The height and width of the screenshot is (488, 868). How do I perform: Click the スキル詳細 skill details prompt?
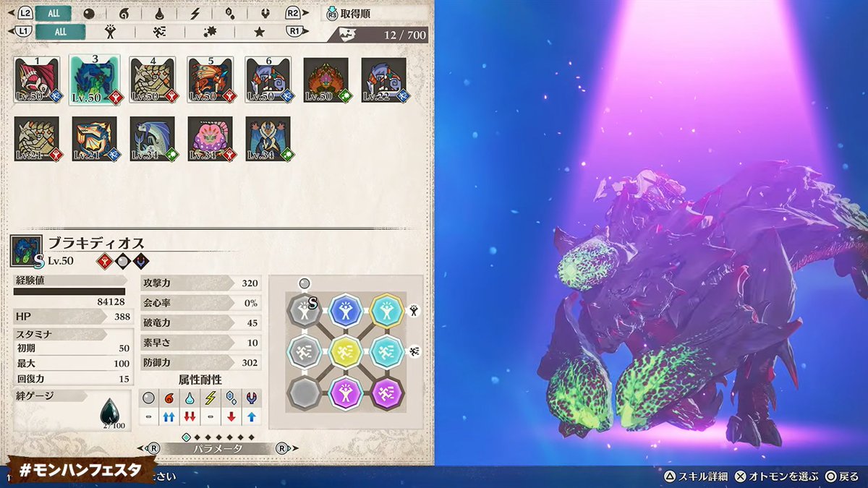click(x=697, y=476)
